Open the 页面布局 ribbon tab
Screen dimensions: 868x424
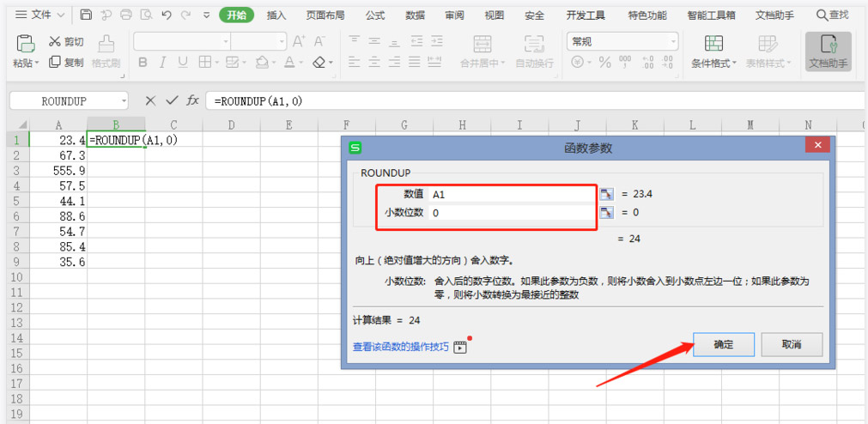point(325,15)
